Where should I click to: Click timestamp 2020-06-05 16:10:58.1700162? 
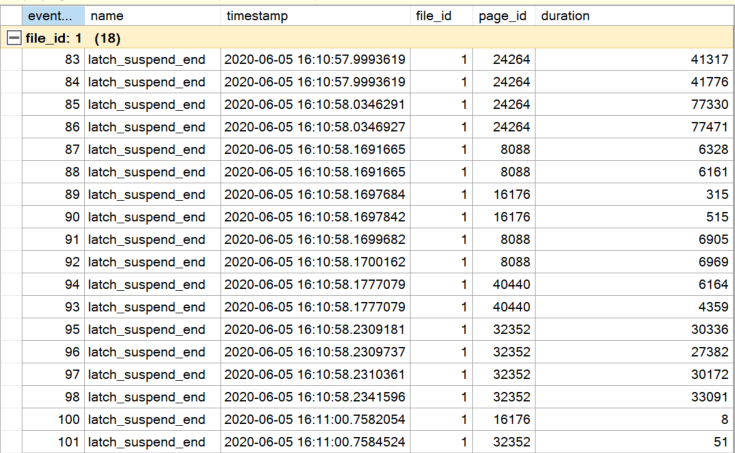point(315,262)
